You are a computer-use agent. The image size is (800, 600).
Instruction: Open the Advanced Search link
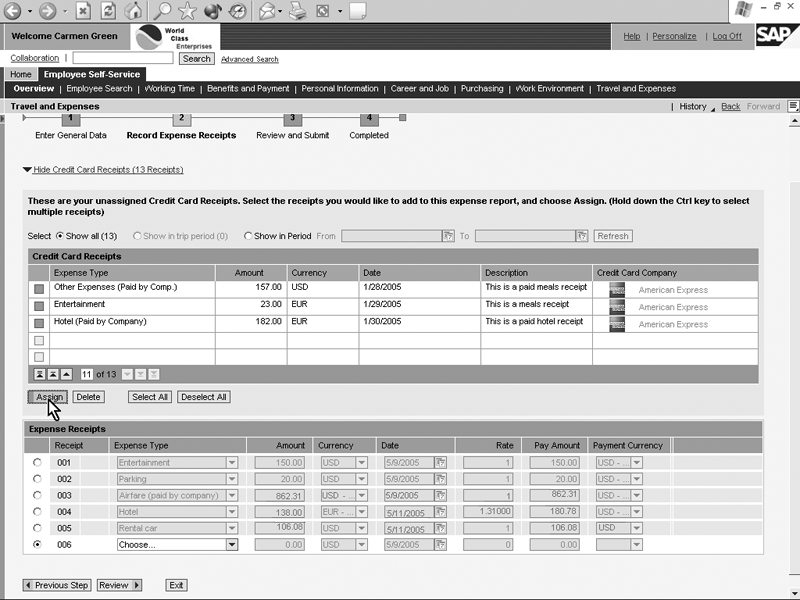[249, 59]
